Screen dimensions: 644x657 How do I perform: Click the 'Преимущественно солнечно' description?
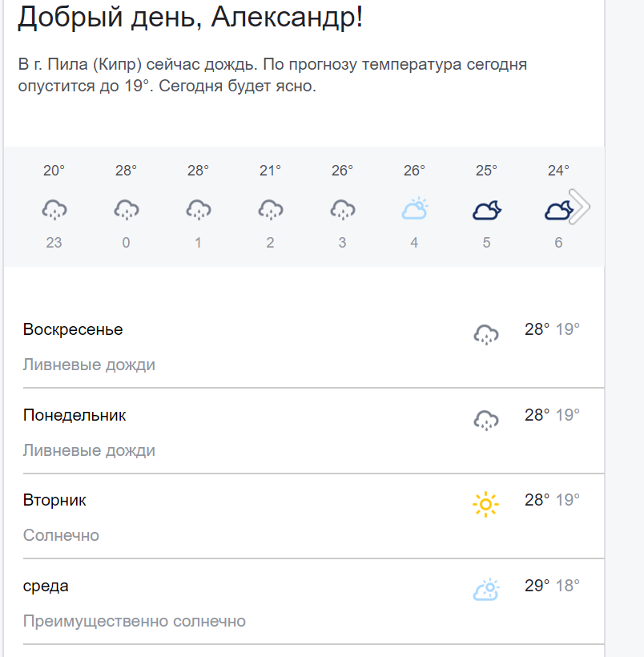pos(135,621)
